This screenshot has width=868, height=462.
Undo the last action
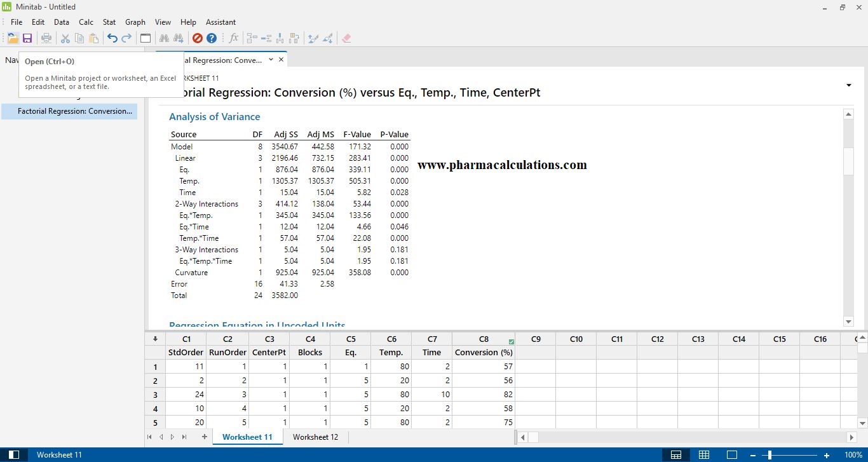(112, 37)
